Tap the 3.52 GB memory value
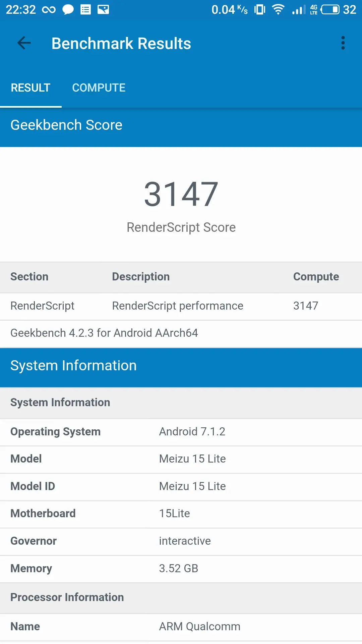This screenshot has height=644, width=362. (x=179, y=569)
